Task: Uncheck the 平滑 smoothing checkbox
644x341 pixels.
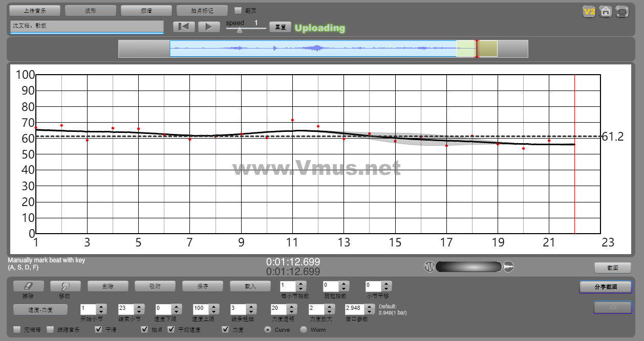Action: tap(98, 330)
